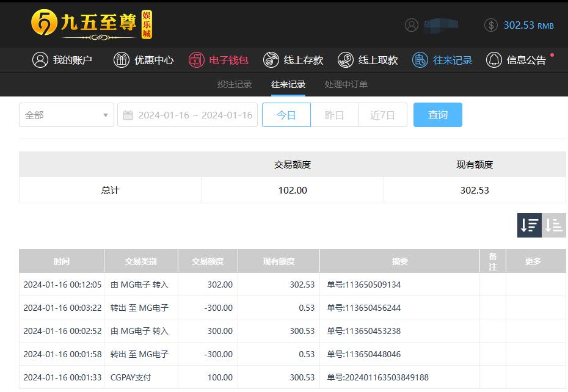Image resolution: width=568 pixels, height=392 pixels.
Task: Click the 电子钱包 wallet icon
Action: 196,60
